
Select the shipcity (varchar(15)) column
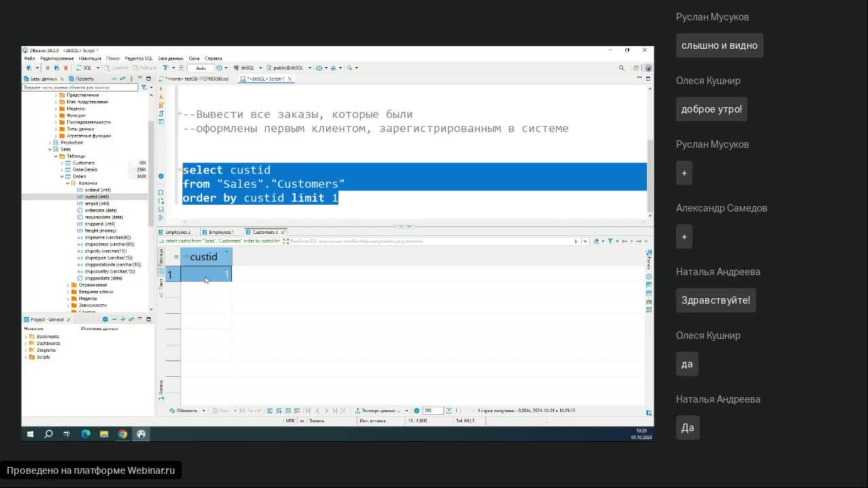click(106, 251)
